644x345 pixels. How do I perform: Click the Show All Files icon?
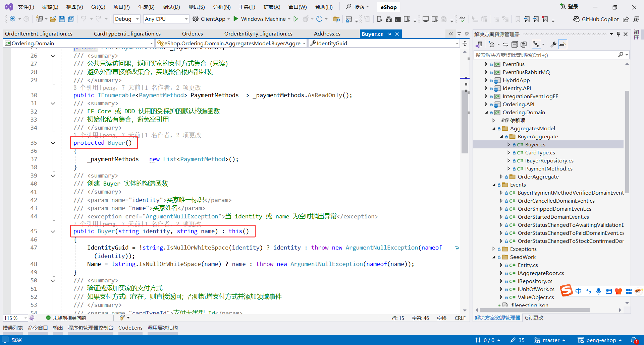[x=524, y=45]
